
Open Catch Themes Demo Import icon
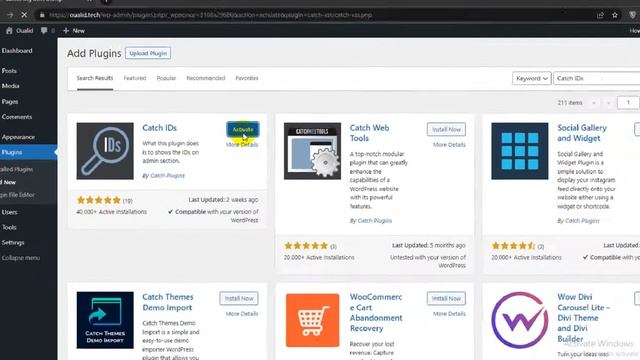[x=105, y=320]
